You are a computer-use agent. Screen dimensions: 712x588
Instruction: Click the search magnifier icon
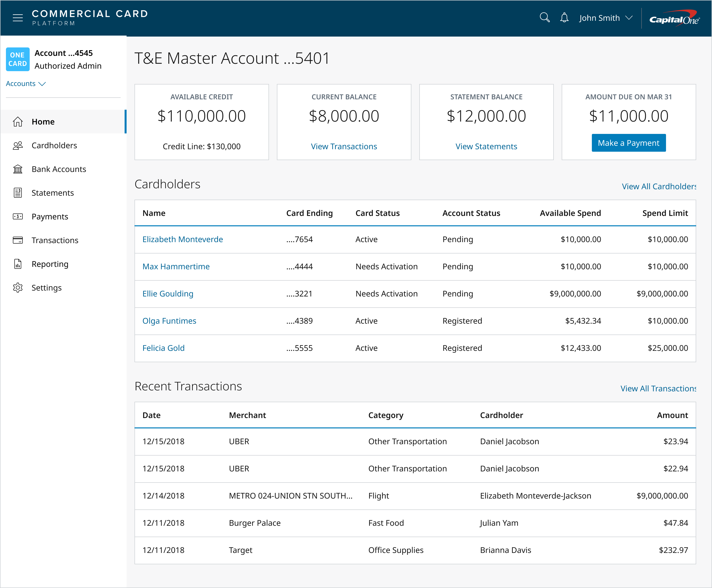point(545,17)
